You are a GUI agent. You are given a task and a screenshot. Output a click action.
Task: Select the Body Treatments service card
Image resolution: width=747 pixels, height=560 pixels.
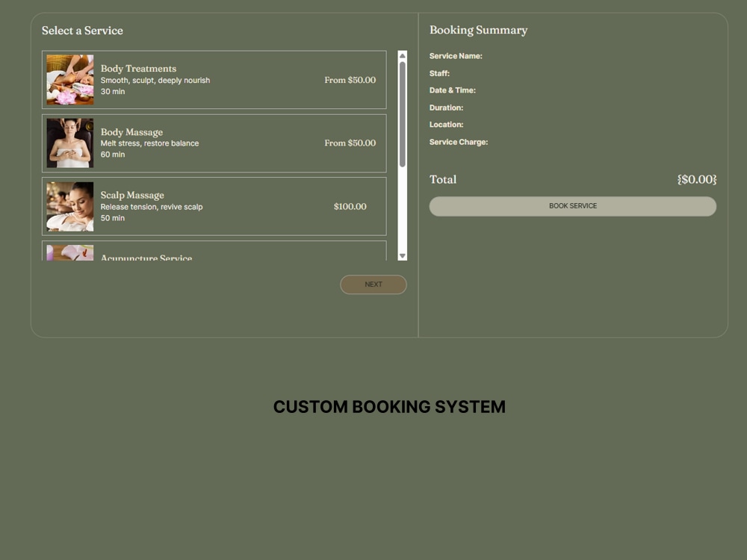214,80
